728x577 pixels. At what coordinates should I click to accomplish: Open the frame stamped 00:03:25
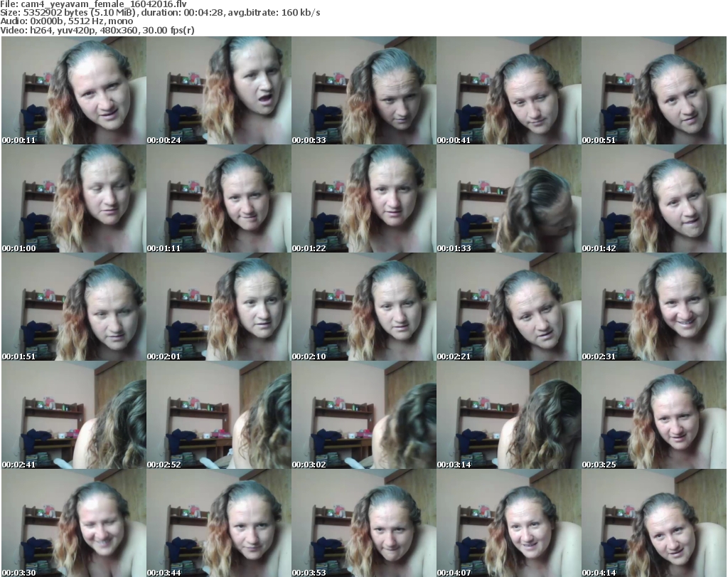[654, 415]
